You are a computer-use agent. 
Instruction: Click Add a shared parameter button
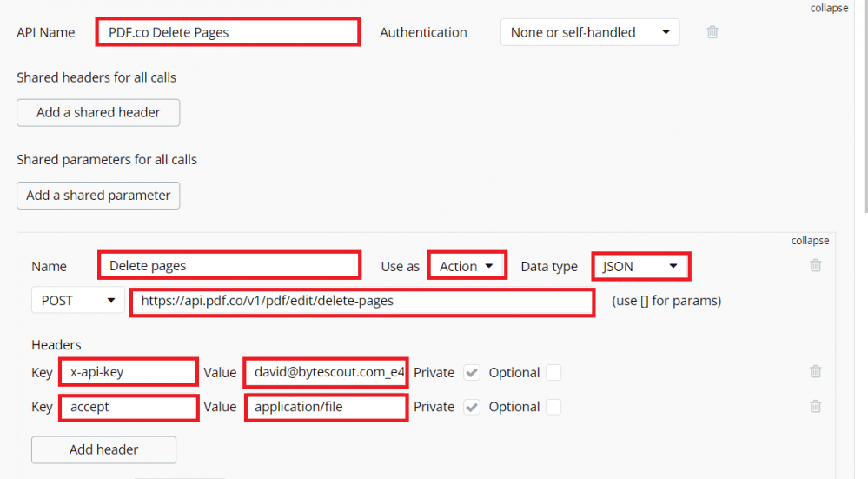click(x=98, y=196)
